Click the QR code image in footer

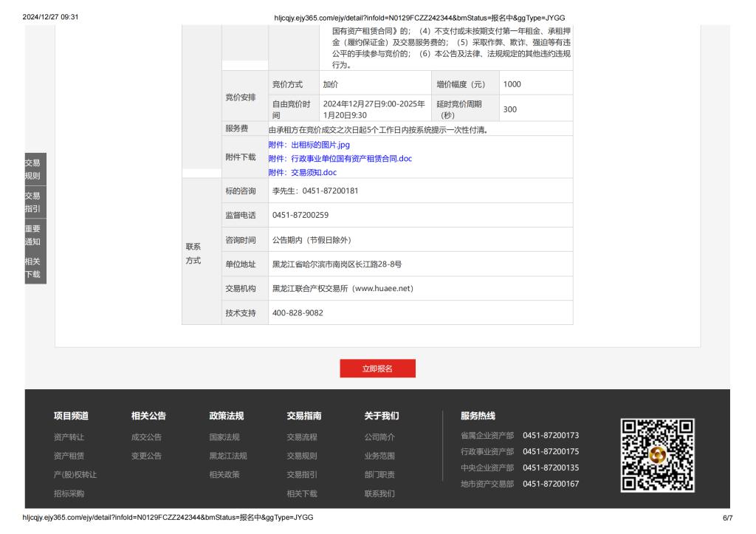(x=657, y=456)
